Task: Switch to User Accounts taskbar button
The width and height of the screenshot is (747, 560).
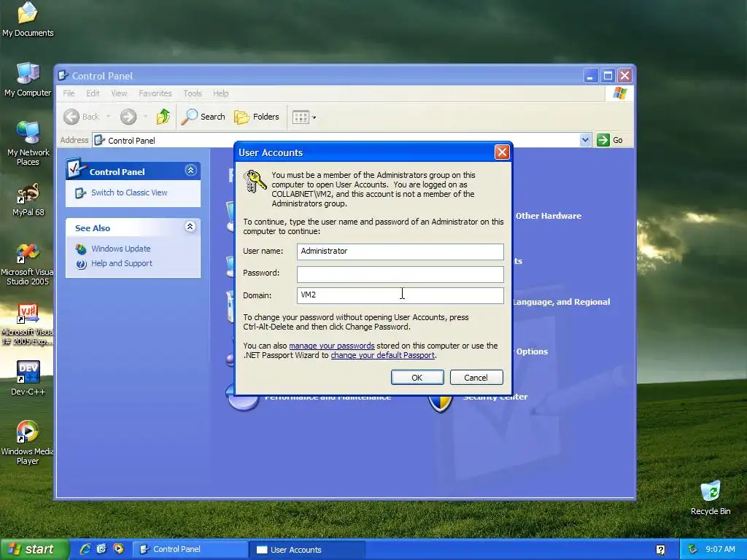Action: (307, 550)
